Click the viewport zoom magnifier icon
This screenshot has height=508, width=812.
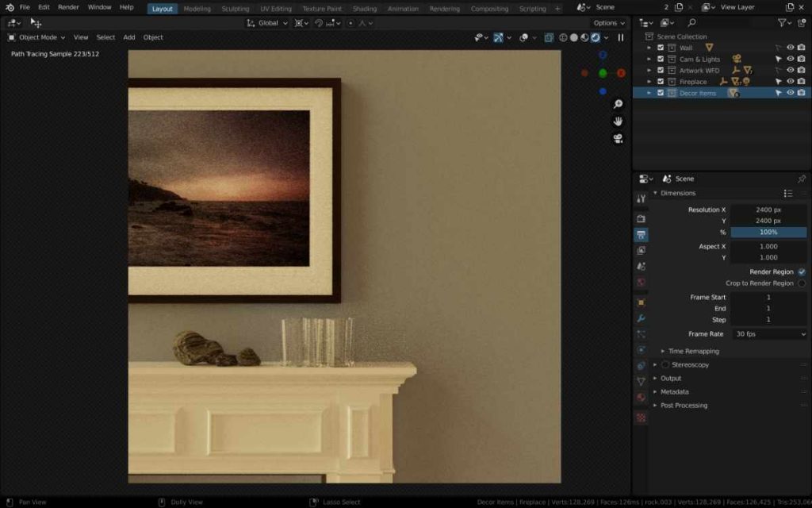[618, 104]
